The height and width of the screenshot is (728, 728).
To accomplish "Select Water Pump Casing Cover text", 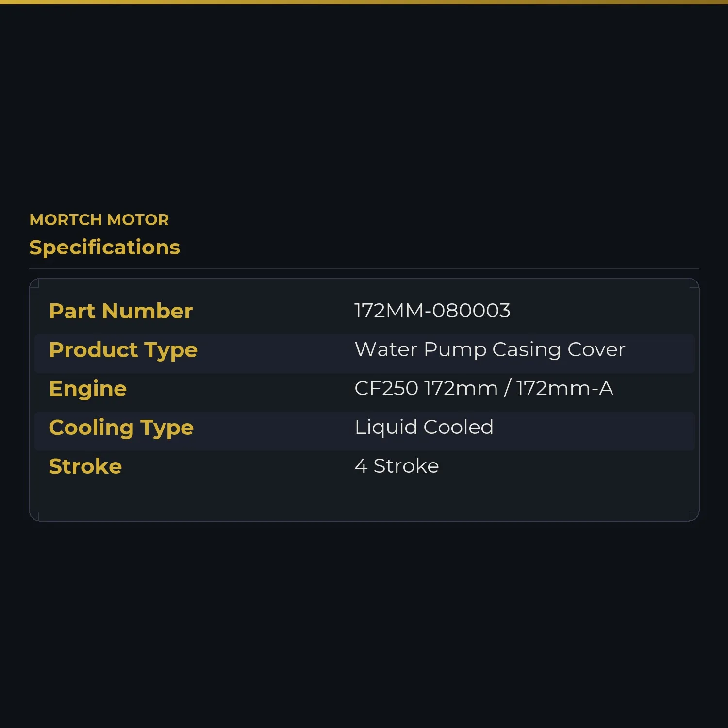I will point(490,350).
